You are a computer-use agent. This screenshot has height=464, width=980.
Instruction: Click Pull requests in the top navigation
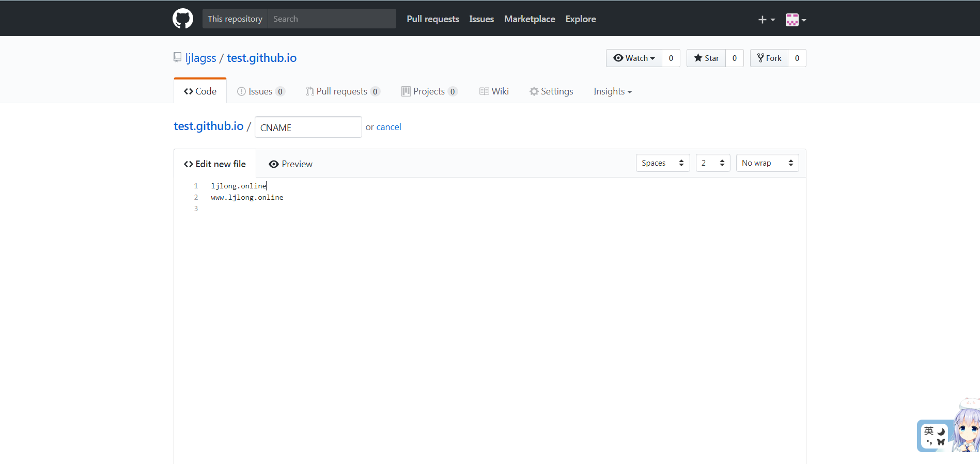pyautogui.click(x=433, y=19)
